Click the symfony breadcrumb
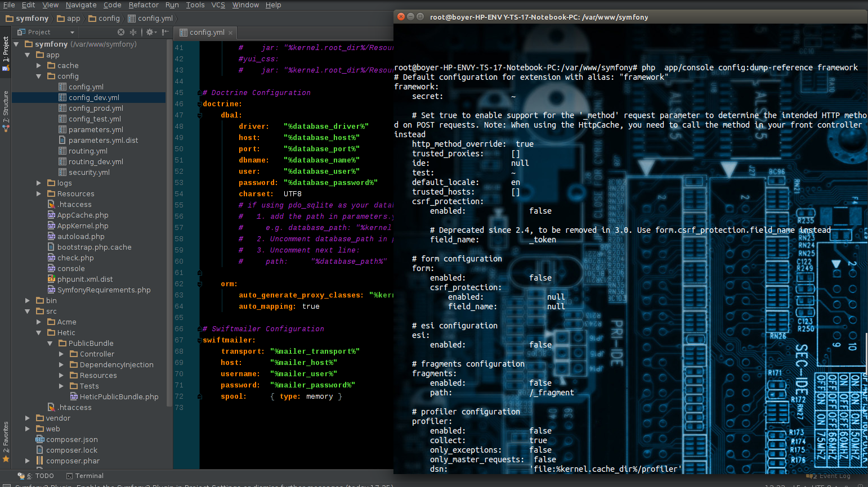The width and height of the screenshot is (868, 487). tap(27, 18)
